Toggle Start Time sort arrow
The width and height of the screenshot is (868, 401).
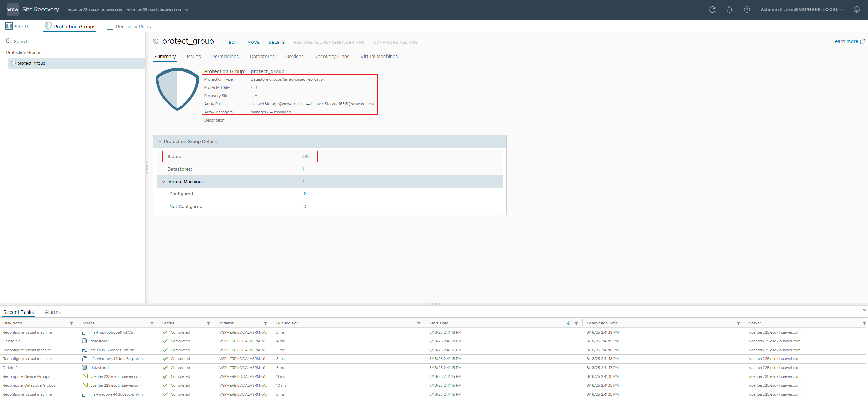(569, 323)
